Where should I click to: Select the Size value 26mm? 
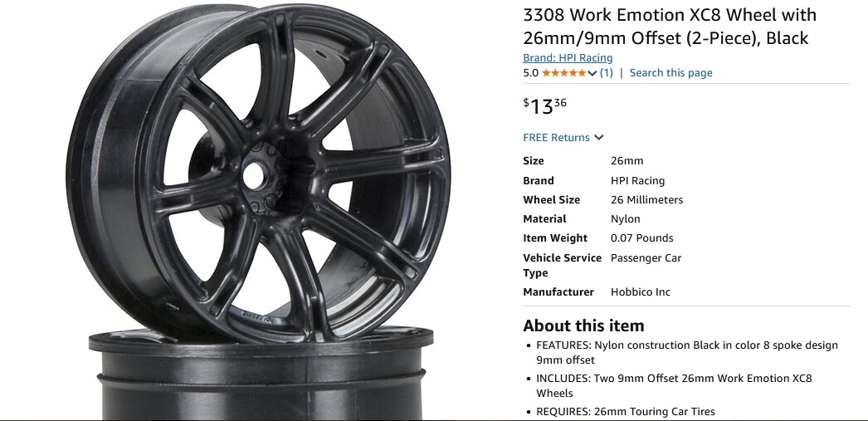point(627,160)
